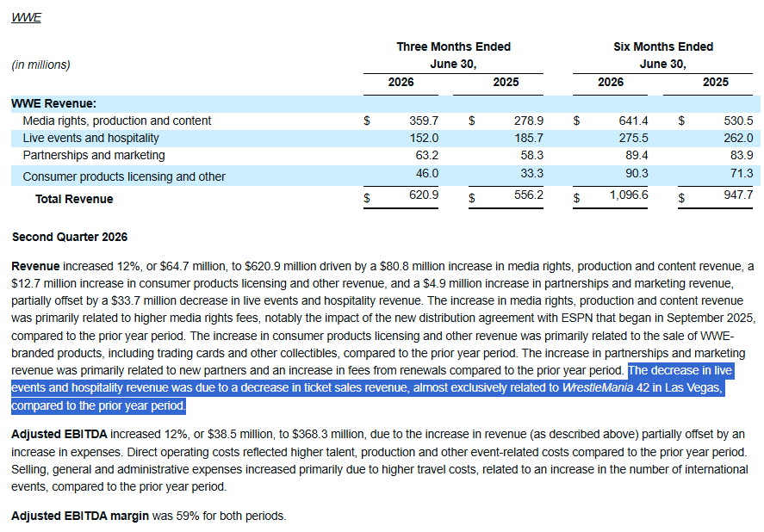This screenshot has width=764, height=532.
Task: Click the 90.3 consumer products value
Action: click(637, 173)
